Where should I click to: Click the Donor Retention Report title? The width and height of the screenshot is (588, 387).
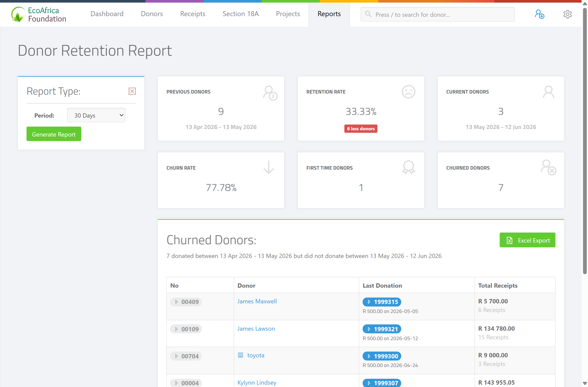click(95, 51)
